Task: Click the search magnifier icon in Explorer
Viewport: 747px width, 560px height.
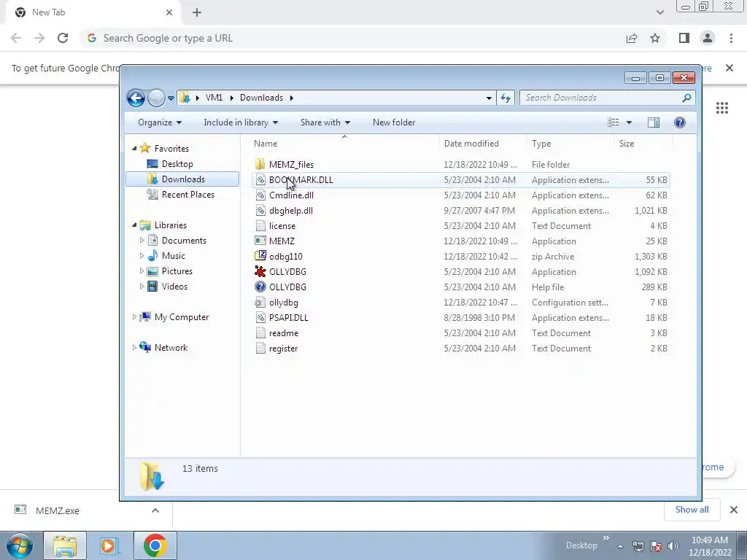Action: point(686,98)
